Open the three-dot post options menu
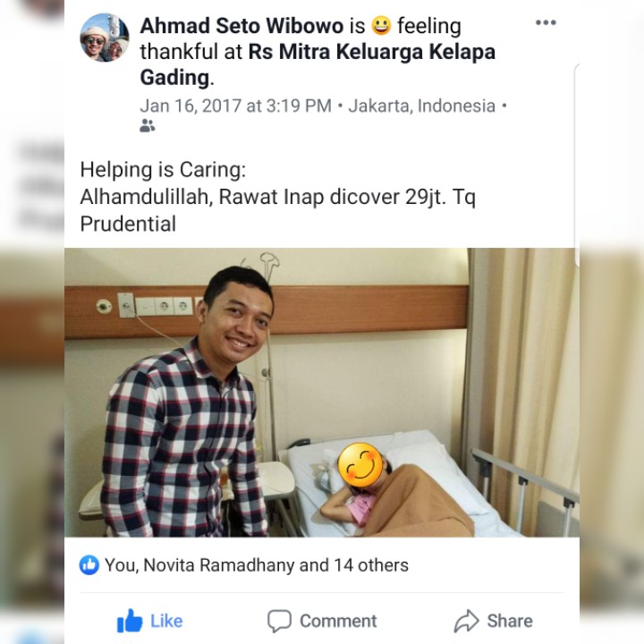The image size is (644, 644). [546, 22]
